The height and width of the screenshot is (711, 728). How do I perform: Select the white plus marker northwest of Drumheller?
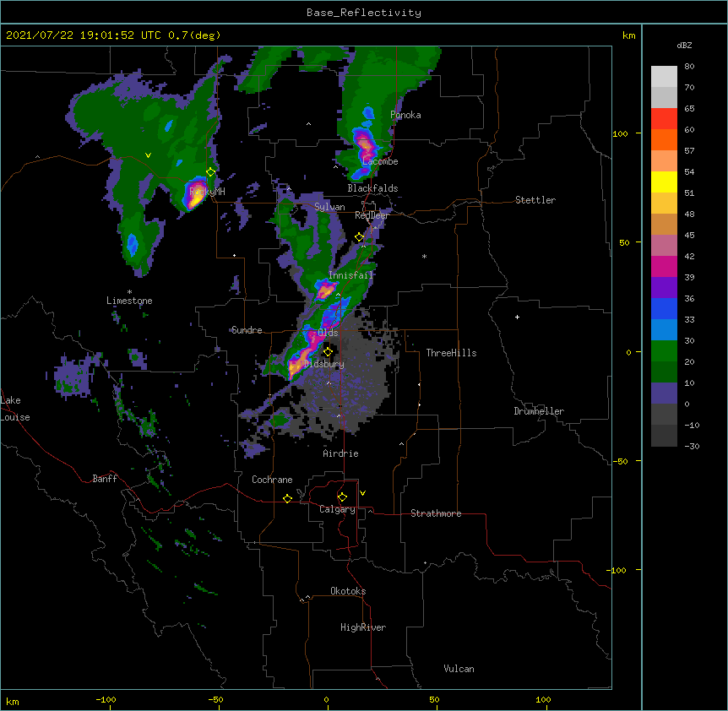click(517, 317)
